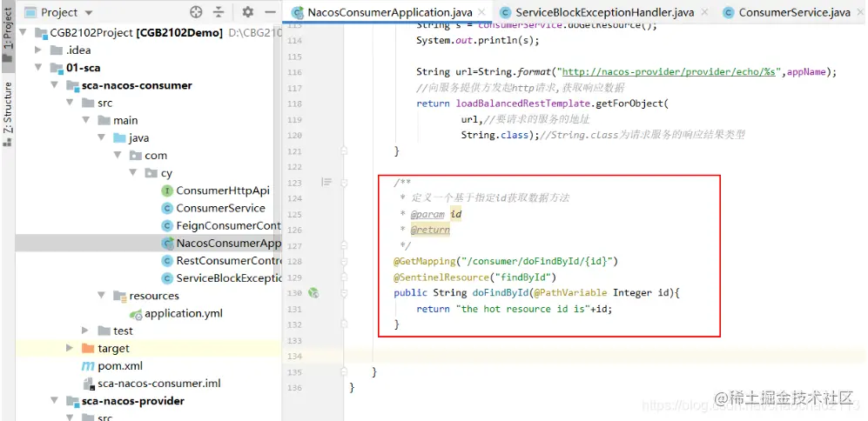Switch to ConsumerService.java tab
The height and width of the screenshot is (421, 868).
pos(794,12)
